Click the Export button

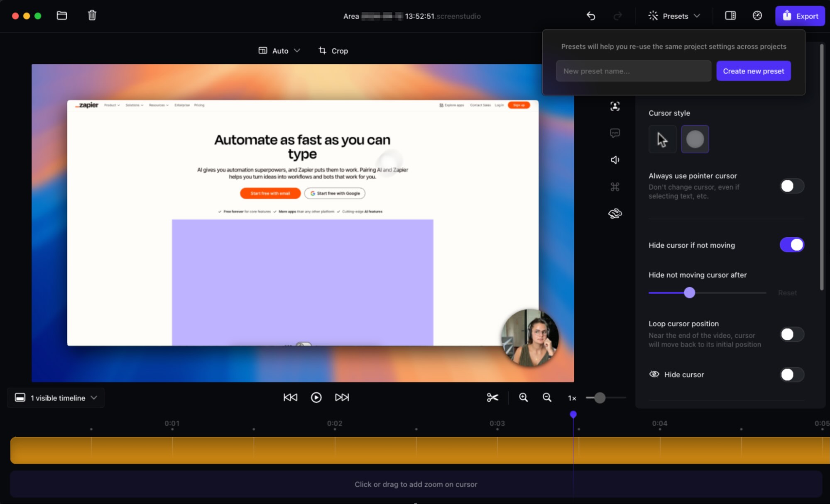800,16
